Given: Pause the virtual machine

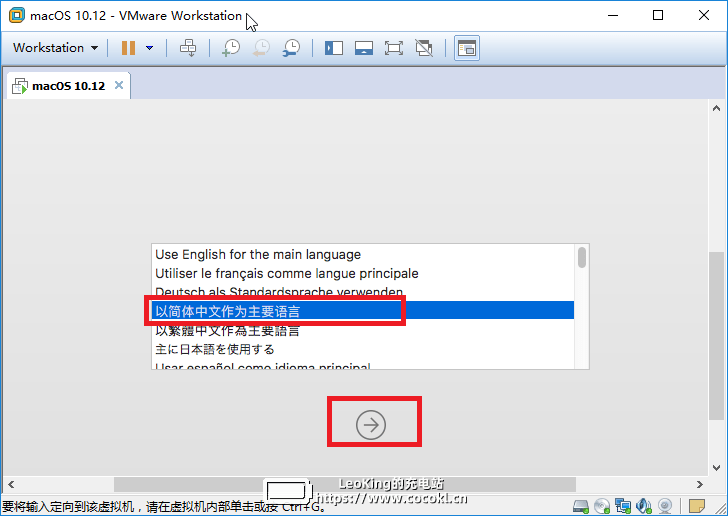Looking at the screenshot, I should 129,48.
